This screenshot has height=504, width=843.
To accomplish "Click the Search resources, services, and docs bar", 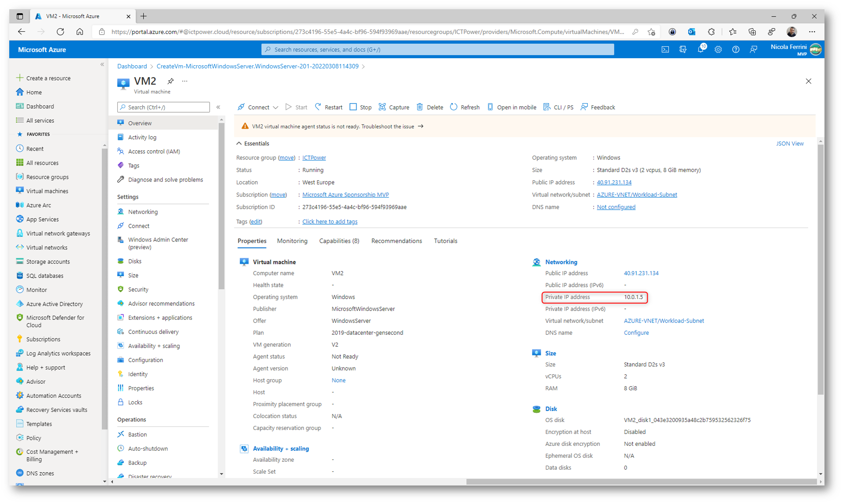I will (437, 49).
